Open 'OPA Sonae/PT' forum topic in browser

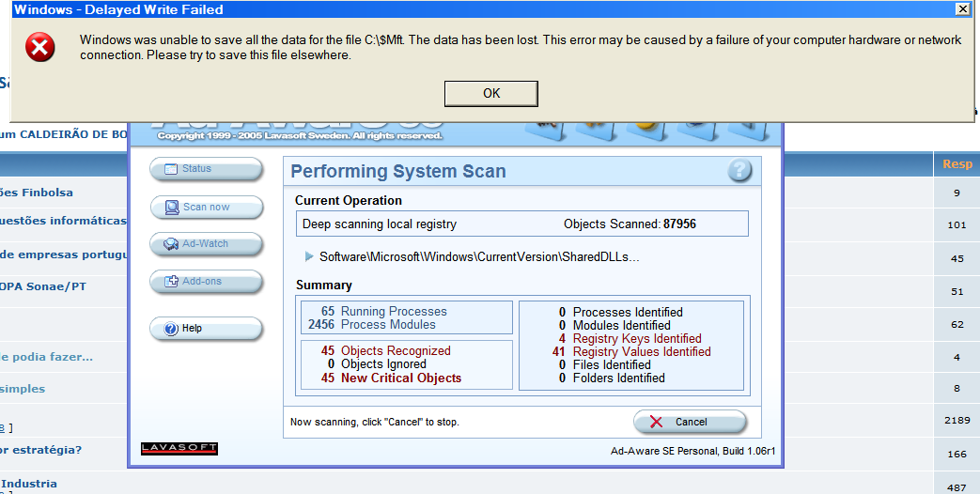(x=43, y=286)
